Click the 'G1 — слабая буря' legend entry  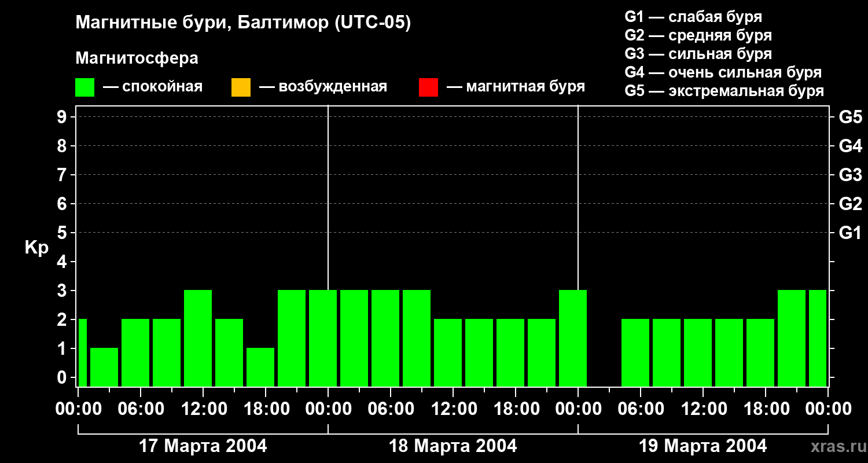tap(693, 17)
